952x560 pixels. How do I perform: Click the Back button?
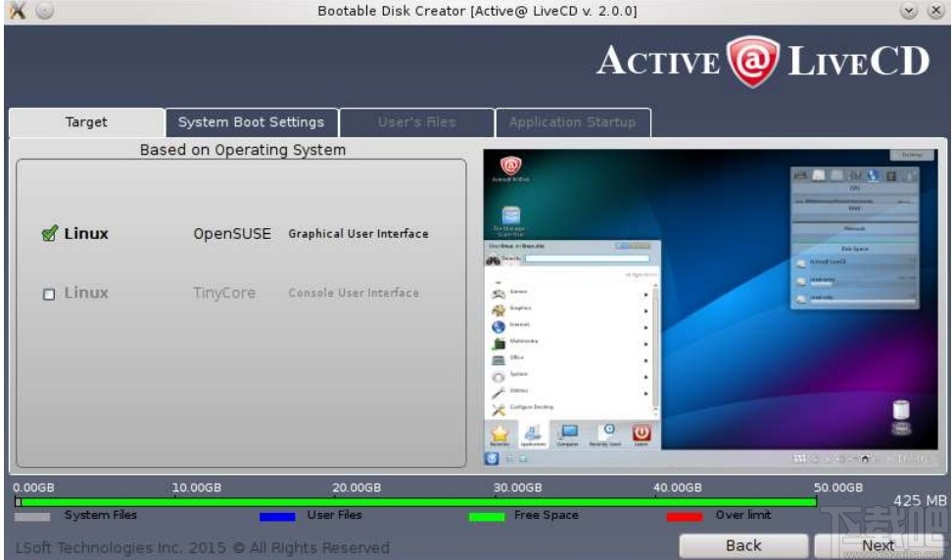pyautogui.click(x=743, y=545)
